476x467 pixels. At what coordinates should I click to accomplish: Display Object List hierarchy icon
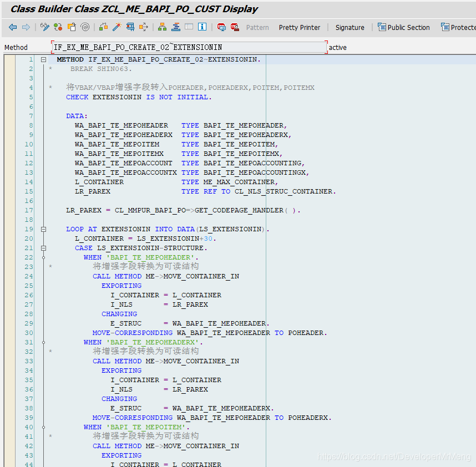point(162,27)
